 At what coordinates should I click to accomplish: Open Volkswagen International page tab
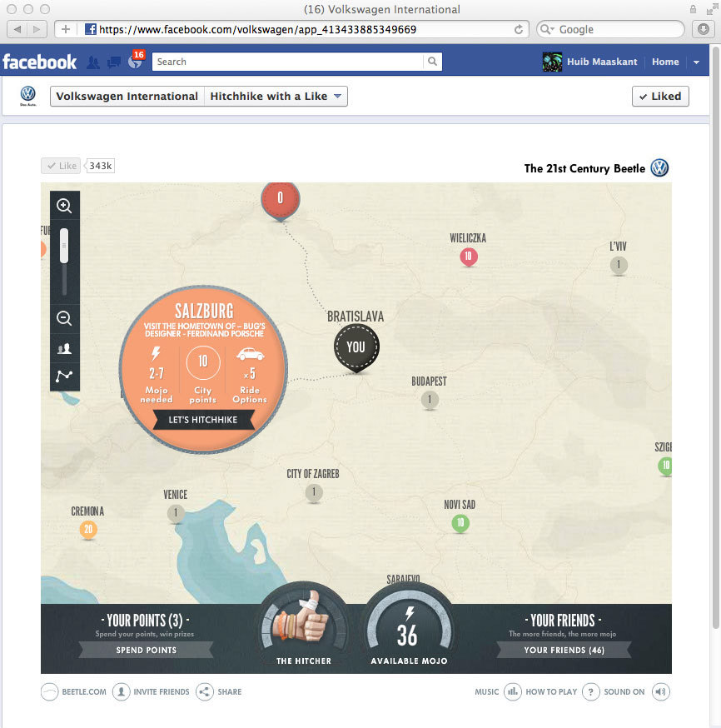(x=127, y=96)
